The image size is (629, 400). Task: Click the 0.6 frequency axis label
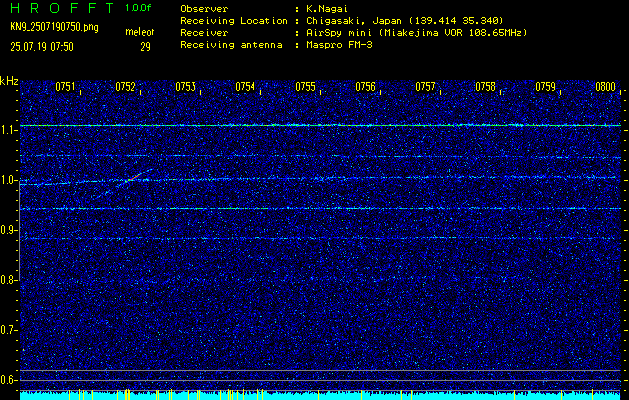click(8, 380)
